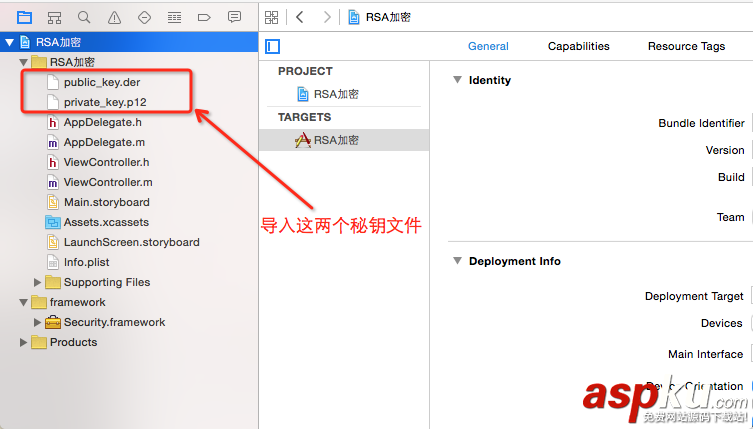Click the Assets.xcassets folder icon
753x429 pixels.
[53, 222]
